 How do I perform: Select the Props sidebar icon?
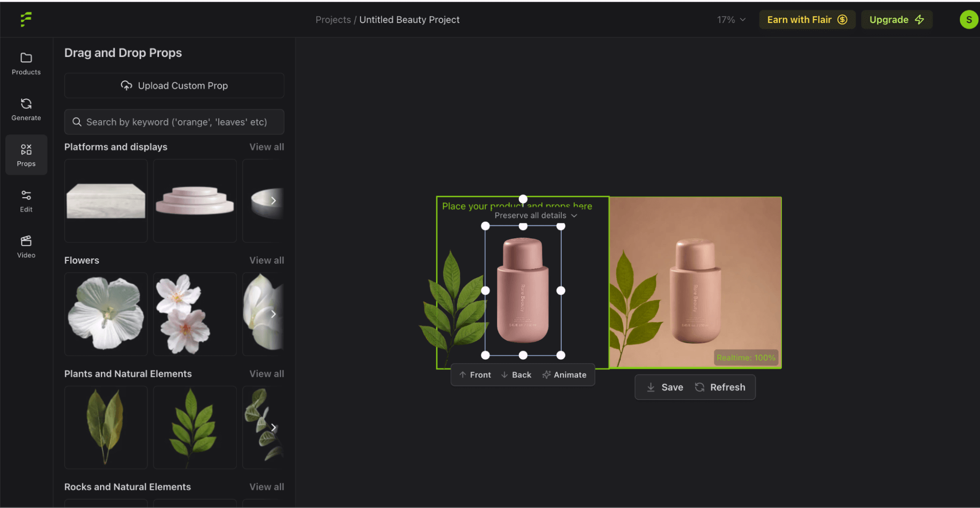26,155
